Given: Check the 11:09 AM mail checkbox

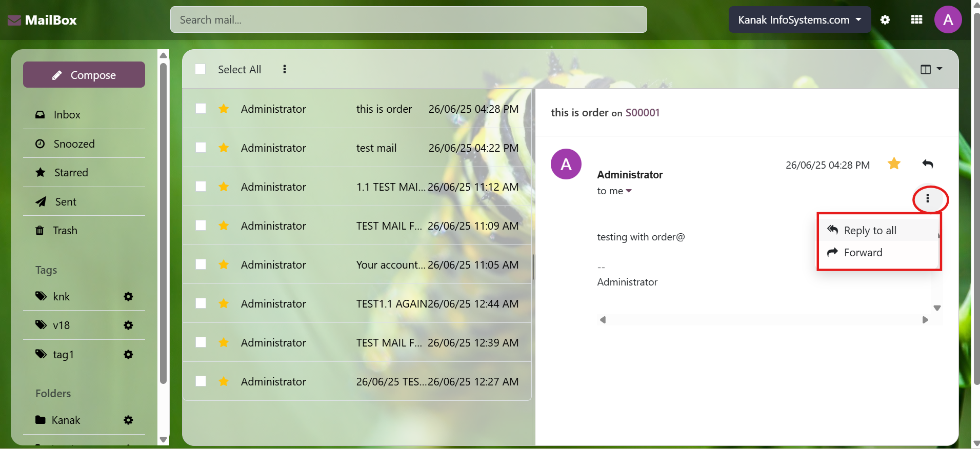Looking at the screenshot, I should [201, 226].
